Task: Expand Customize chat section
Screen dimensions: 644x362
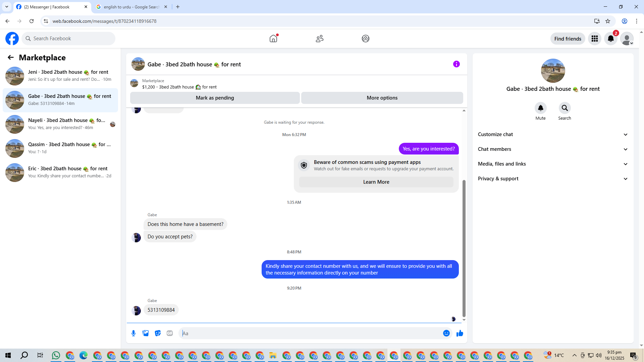Action: pyautogui.click(x=553, y=134)
